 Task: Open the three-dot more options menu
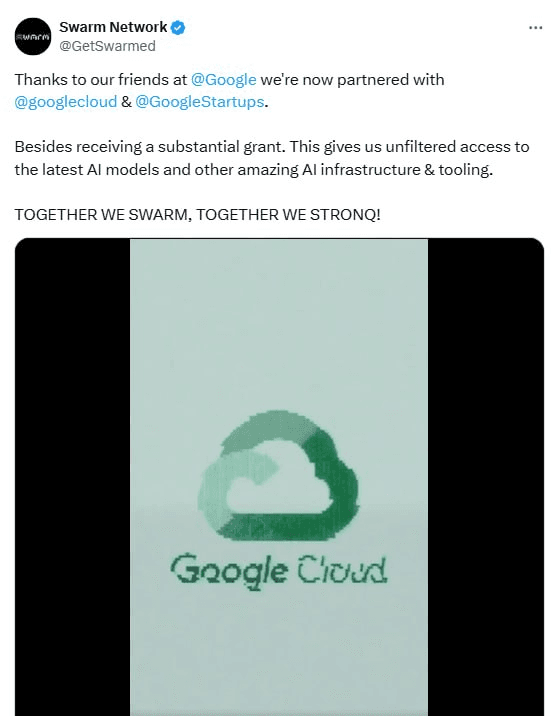tap(535, 28)
